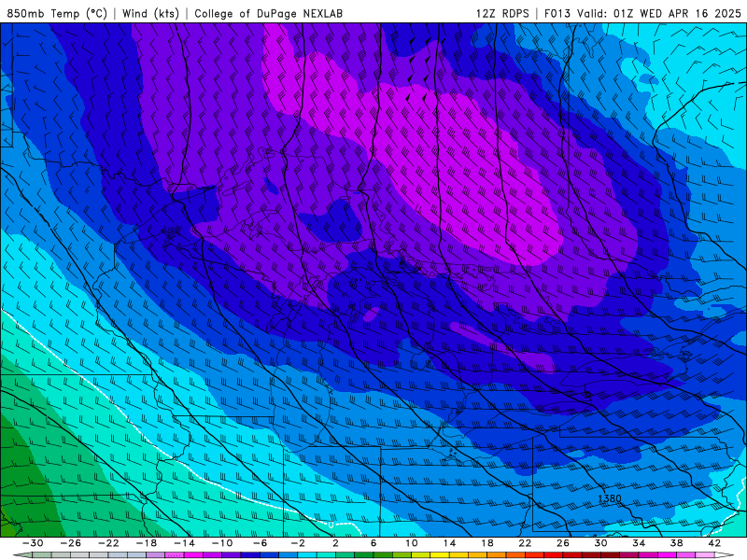Click the '26' colorbar label
The image size is (747, 560).
[563, 543]
